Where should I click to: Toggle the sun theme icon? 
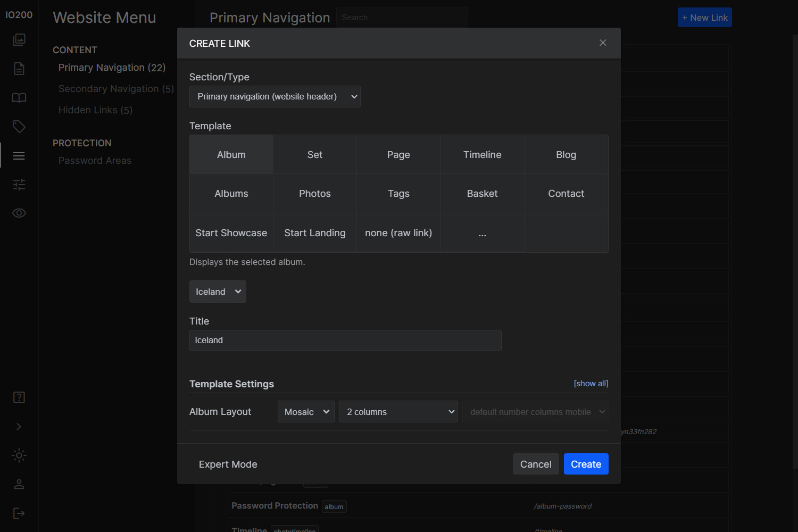(19, 455)
